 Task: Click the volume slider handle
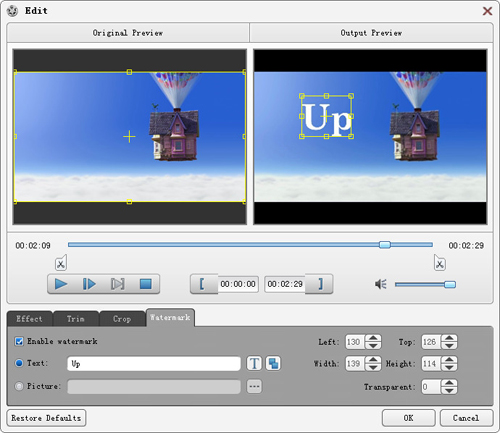click(x=450, y=284)
